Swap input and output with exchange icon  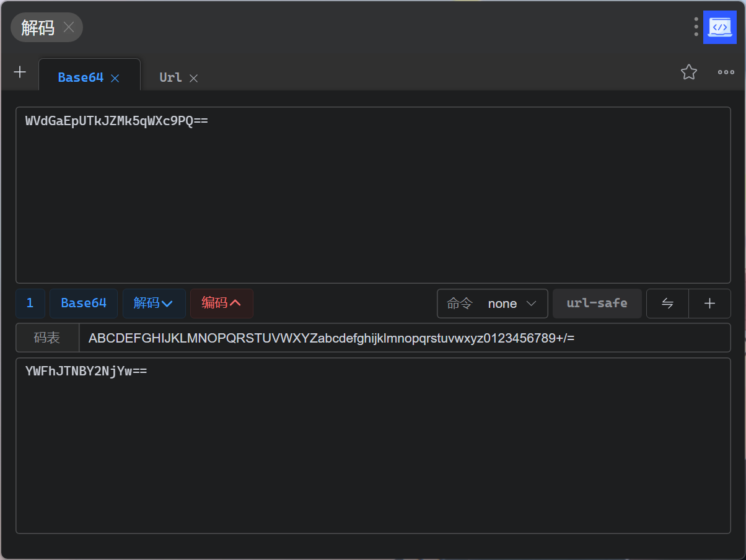tap(667, 304)
